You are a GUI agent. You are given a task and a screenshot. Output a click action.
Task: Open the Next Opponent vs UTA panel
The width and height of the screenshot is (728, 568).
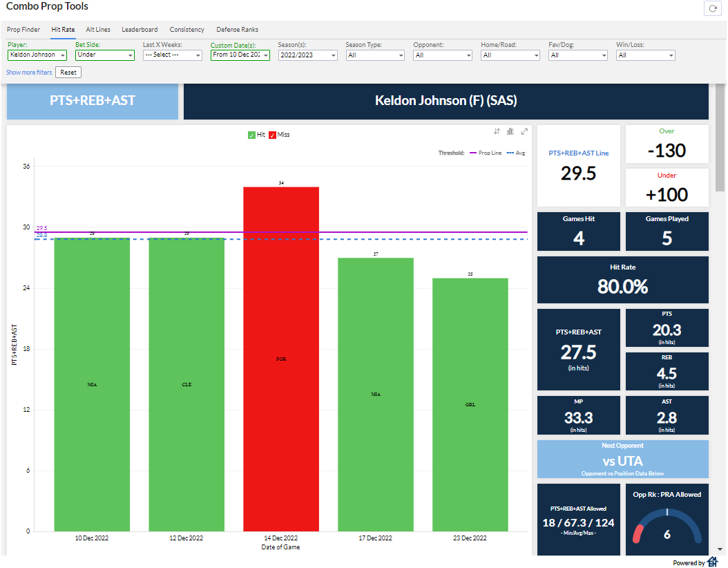click(622, 459)
